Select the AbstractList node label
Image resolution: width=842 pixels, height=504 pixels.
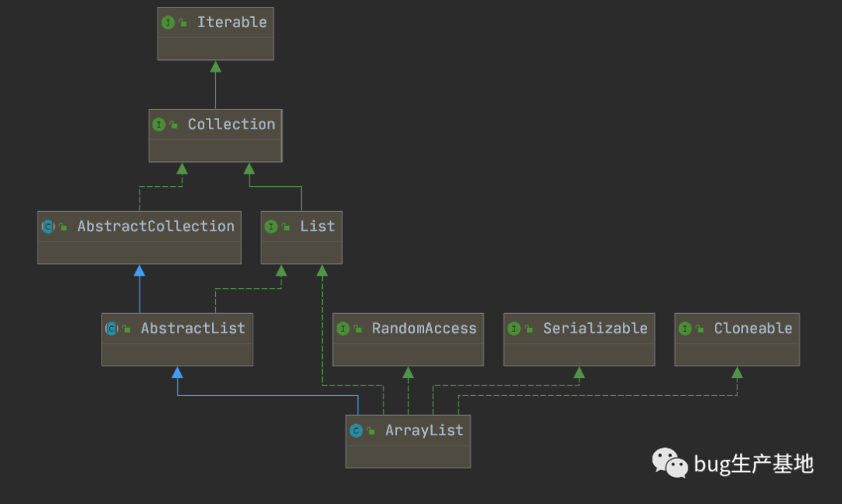193,329
